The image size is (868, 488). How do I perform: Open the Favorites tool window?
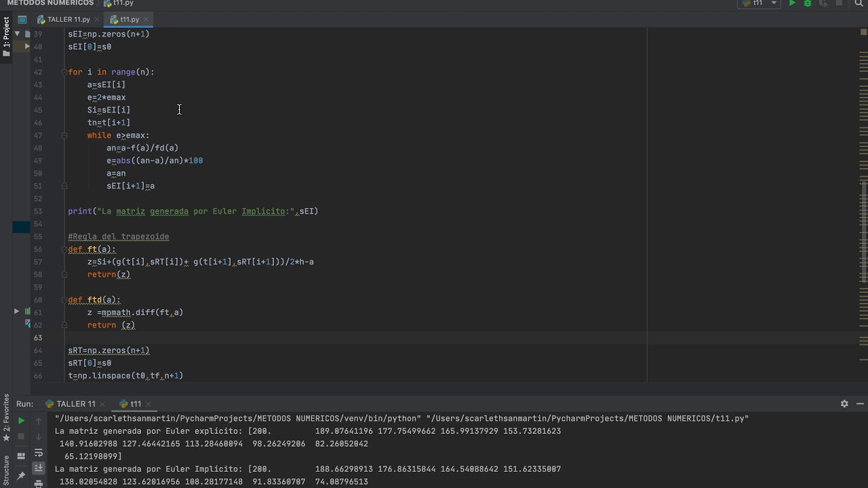(x=6, y=413)
